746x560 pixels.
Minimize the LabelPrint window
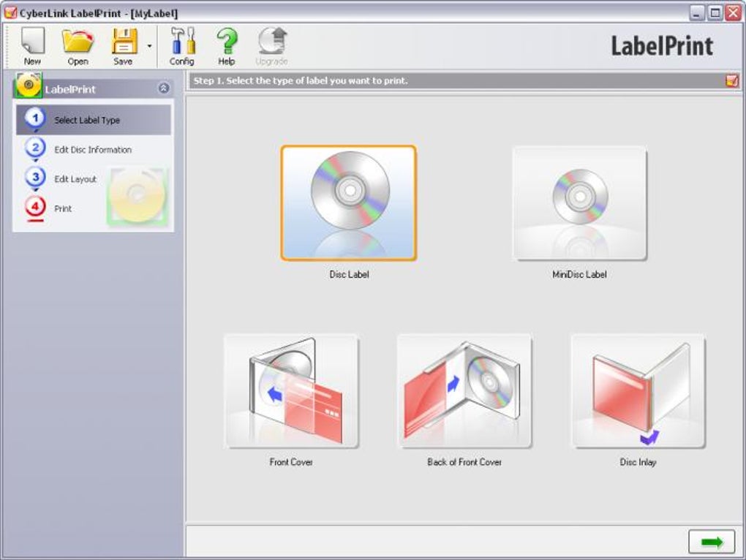click(697, 13)
